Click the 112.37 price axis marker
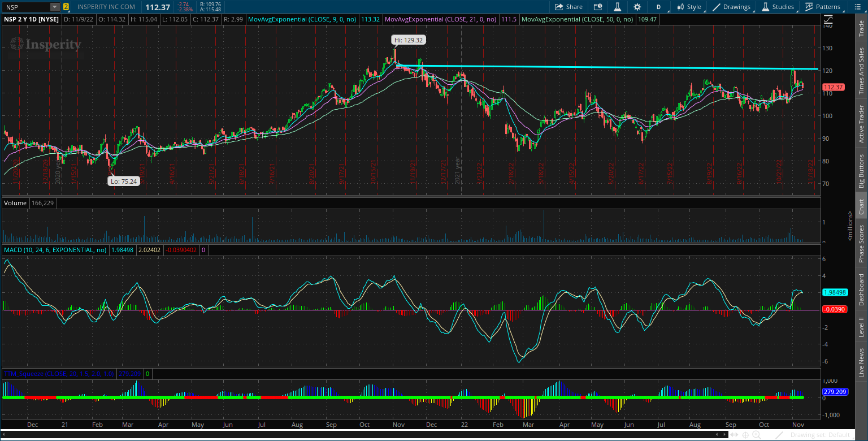This screenshot has width=868, height=441. point(833,87)
